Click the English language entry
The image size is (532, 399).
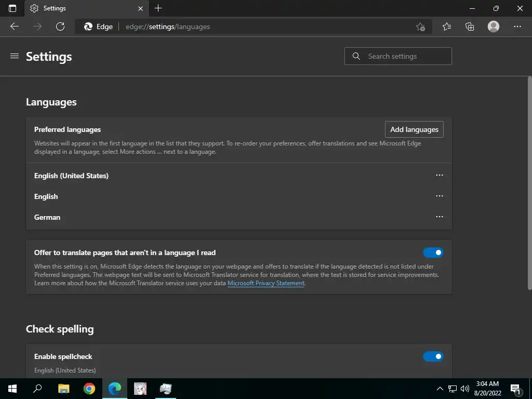click(239, 196)
